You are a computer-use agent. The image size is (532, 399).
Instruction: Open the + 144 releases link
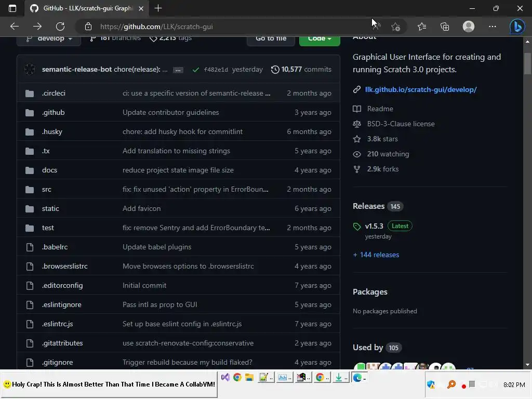pos(376,255)
